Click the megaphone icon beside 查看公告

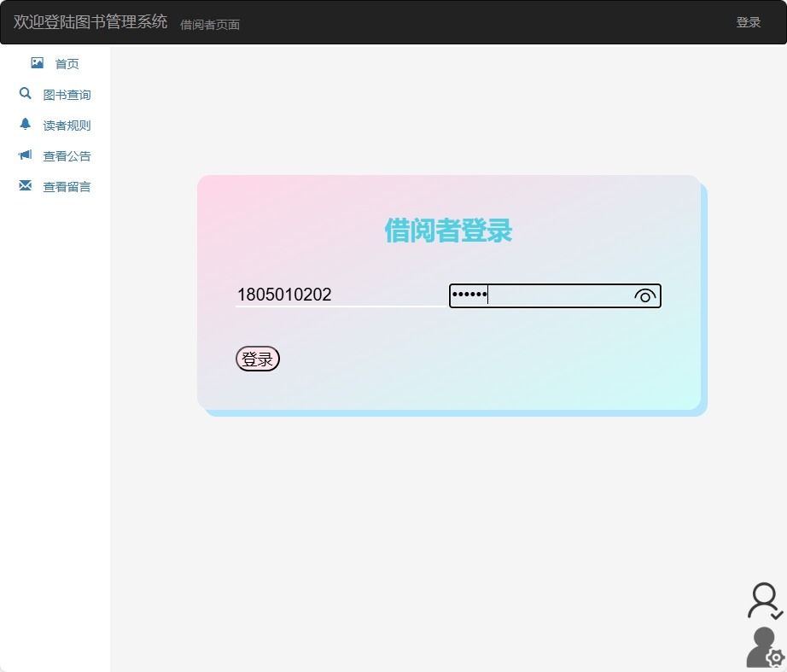coord(25,155)
